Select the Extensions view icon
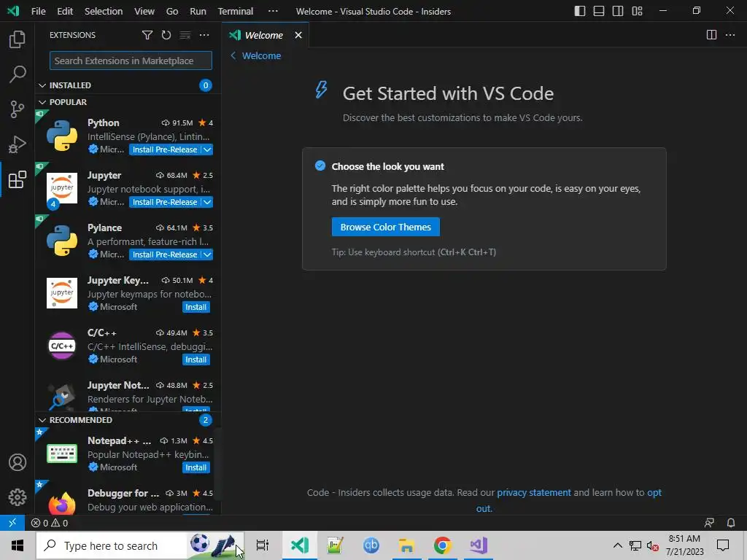 coord(18,179)
